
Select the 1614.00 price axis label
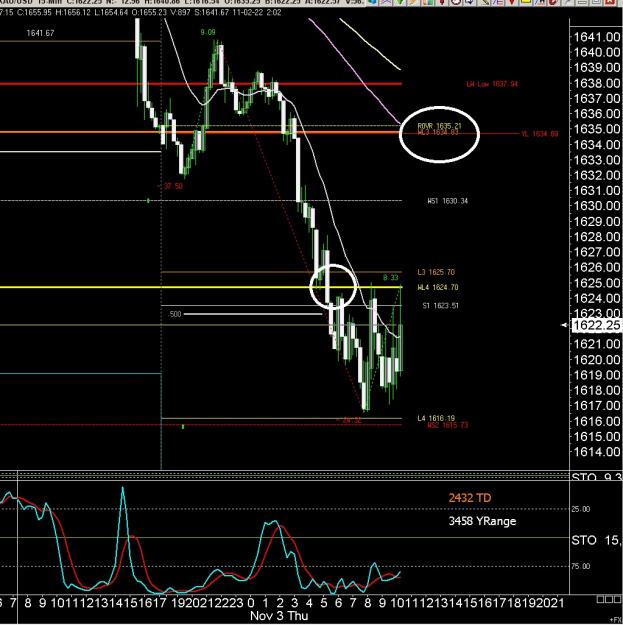[x=596, y=452]
